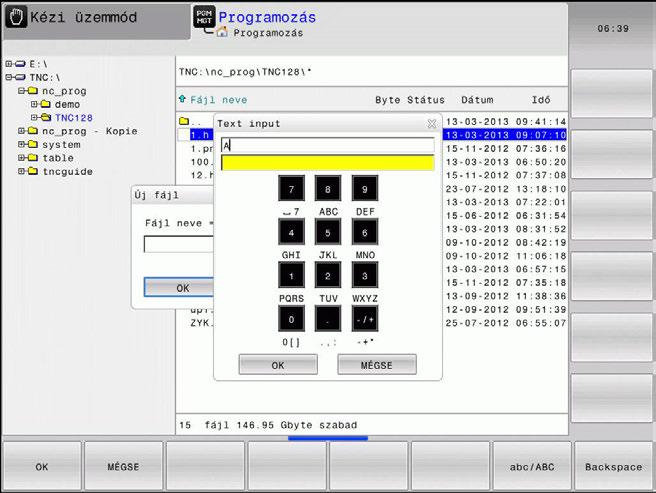Select the highlighted file 1.h
Viewport: 656px width, 493px height.
[200, 135]
